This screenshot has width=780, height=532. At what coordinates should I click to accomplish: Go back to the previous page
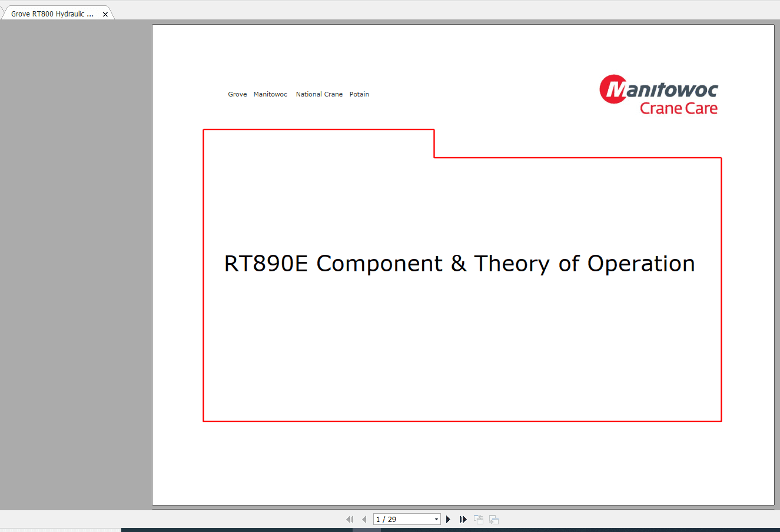[364, 519]
